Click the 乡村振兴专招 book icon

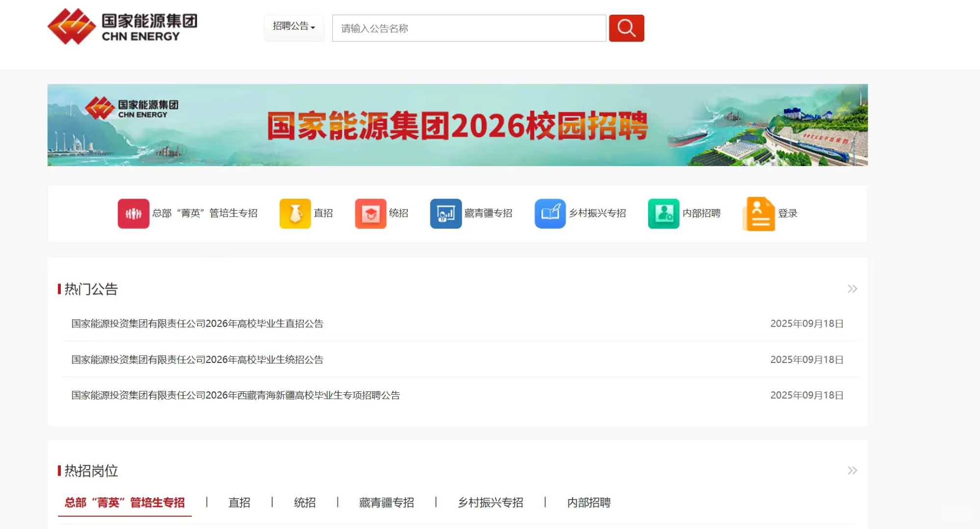coord(550,214)
